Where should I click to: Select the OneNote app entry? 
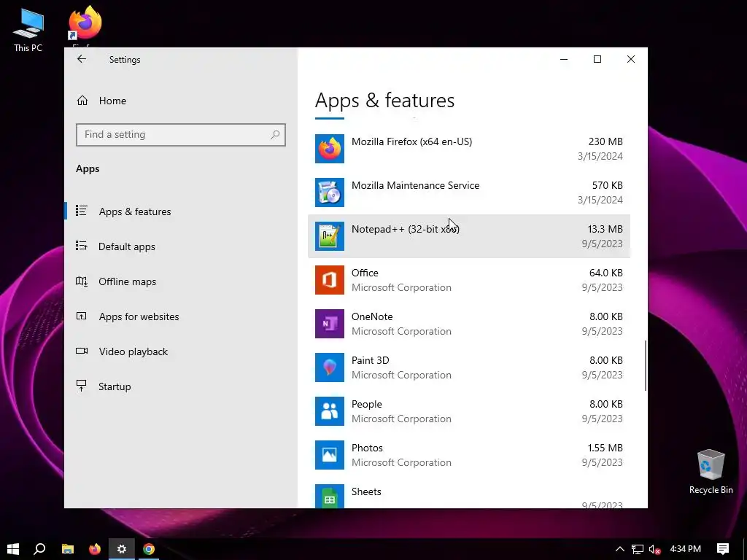click(469, 324)
